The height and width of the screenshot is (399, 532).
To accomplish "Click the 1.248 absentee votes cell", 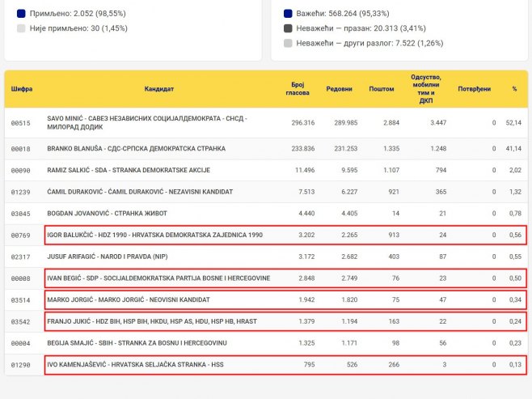I will point(438,148).
